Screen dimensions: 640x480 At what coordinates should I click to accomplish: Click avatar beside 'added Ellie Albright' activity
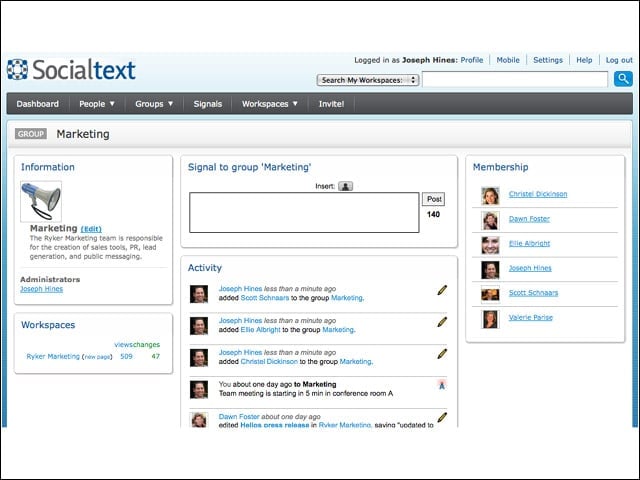pos(199,326)
